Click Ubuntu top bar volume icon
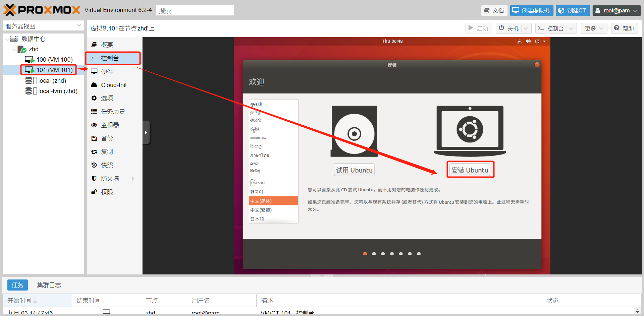Viewport: 644px width, 316px height. point(528,41)
